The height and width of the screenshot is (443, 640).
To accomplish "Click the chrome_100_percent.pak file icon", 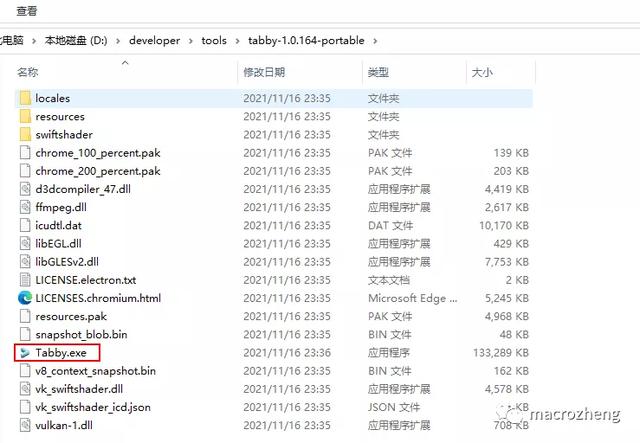I will (x=25, y=153).
